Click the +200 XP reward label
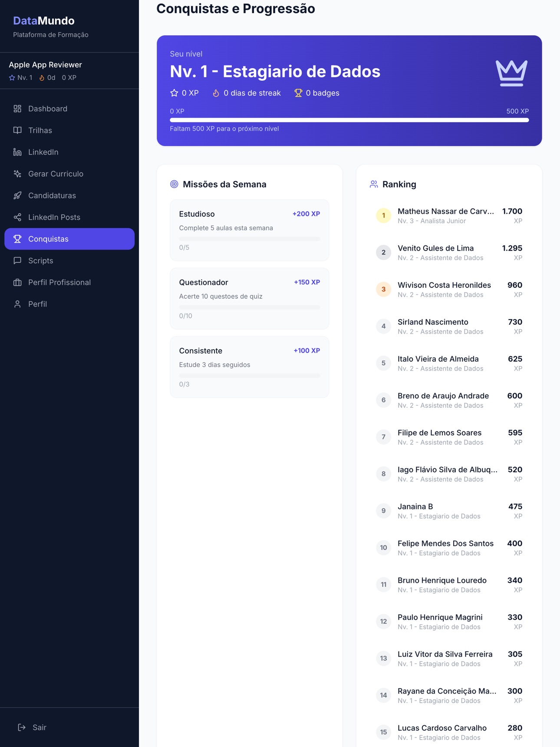The width and height of the screenshot is (560, 747). click(306, 214)
